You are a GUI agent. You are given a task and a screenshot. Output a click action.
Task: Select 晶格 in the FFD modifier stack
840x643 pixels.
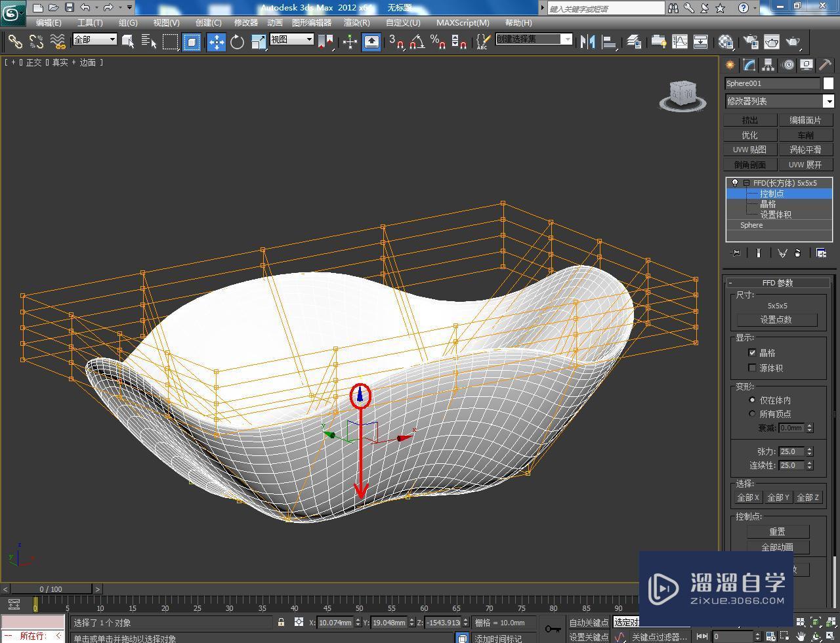(769, 203)
